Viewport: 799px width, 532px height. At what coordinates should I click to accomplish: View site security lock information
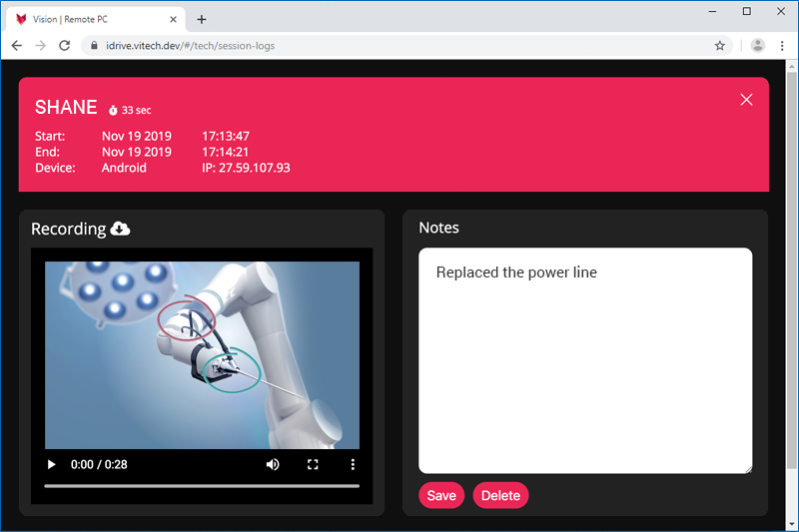click(94, 46)
